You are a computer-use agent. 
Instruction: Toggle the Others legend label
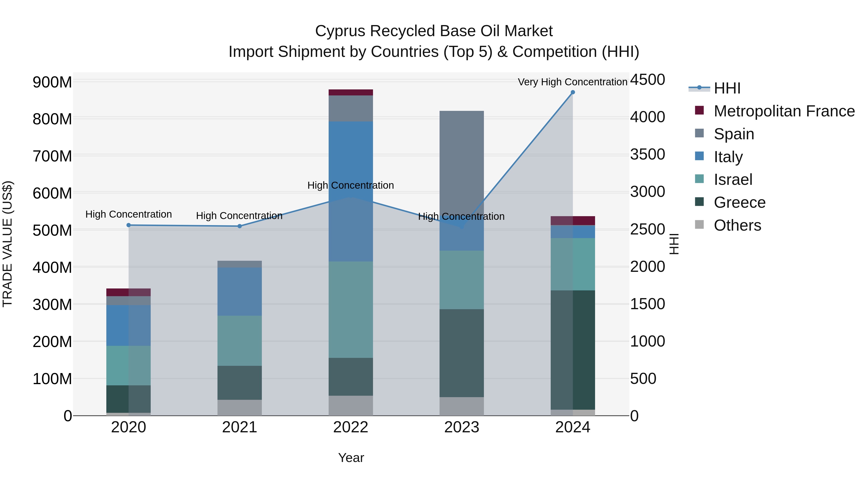(x=737, y=225)
